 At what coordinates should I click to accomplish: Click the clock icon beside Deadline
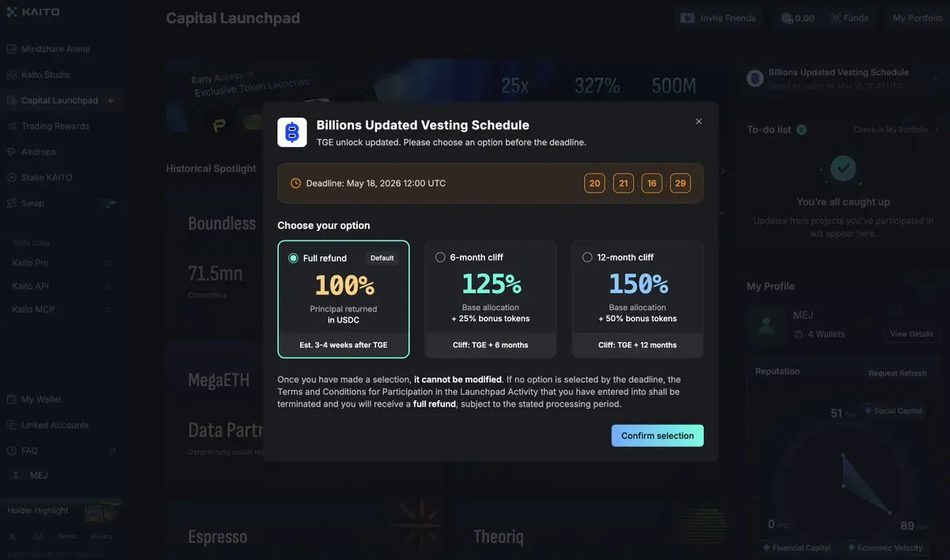[296, 184]
